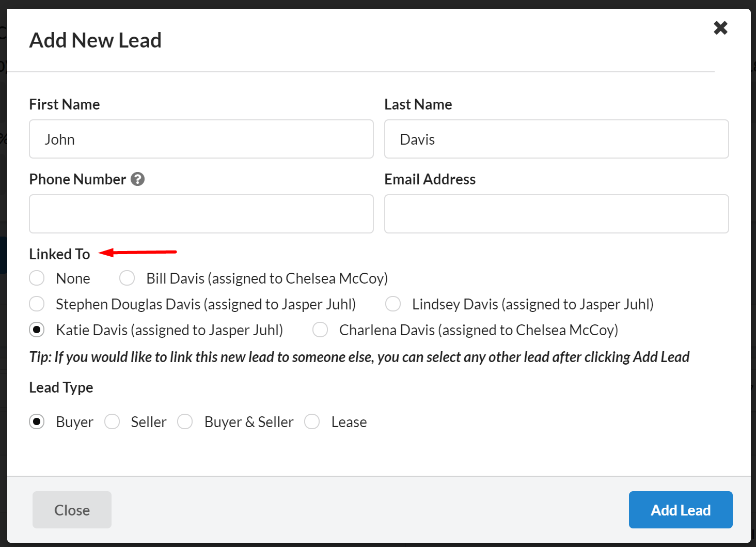Enter the Email Address field

tap(556, 214)
